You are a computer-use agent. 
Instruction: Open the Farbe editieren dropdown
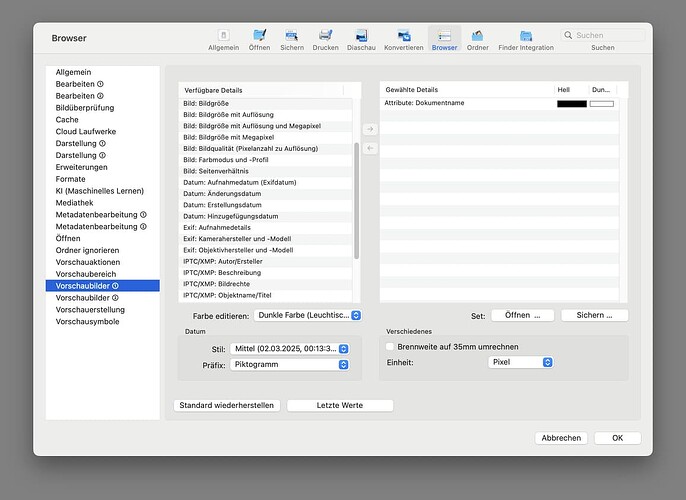(x=308, y=315)
